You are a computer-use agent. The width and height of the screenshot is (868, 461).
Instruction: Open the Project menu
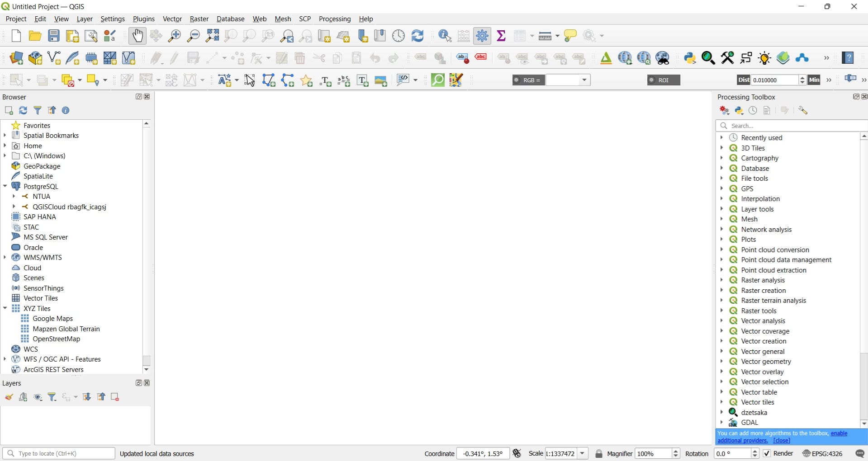16,19
